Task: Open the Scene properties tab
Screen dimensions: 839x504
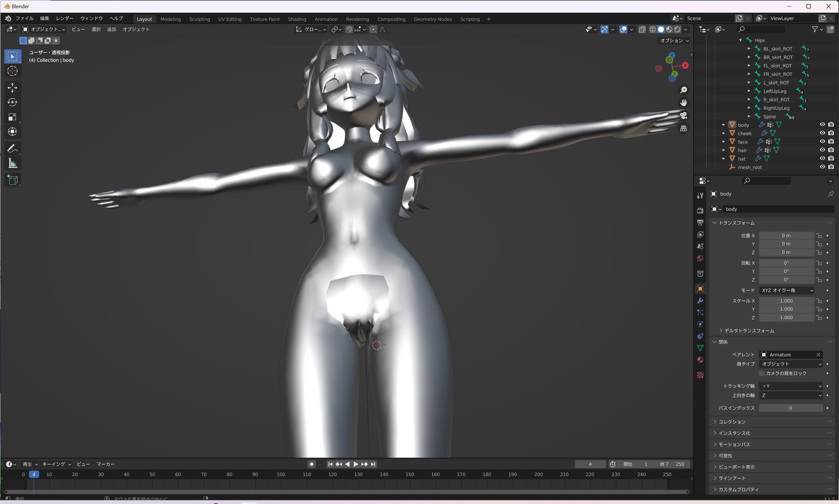Action: tap(700, 246)
